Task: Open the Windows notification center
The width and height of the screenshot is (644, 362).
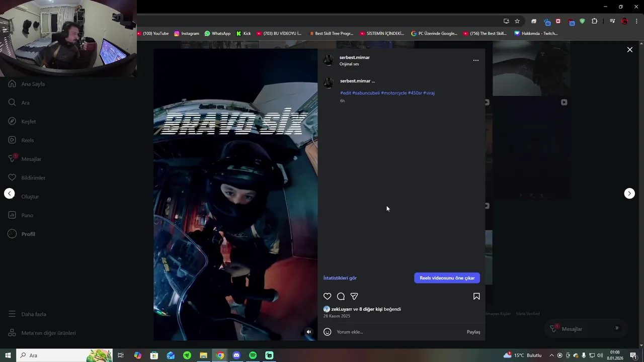Action: pos(633,355)
